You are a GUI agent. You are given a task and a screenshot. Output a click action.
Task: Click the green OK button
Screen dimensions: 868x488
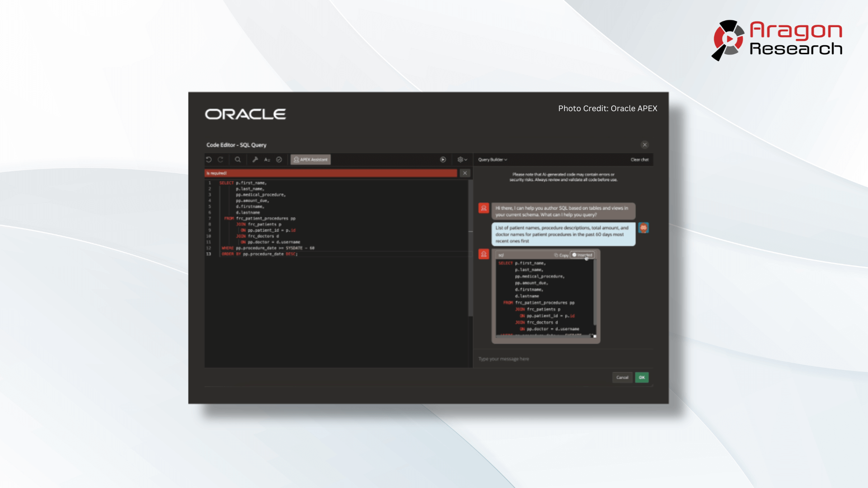point(642,377)
